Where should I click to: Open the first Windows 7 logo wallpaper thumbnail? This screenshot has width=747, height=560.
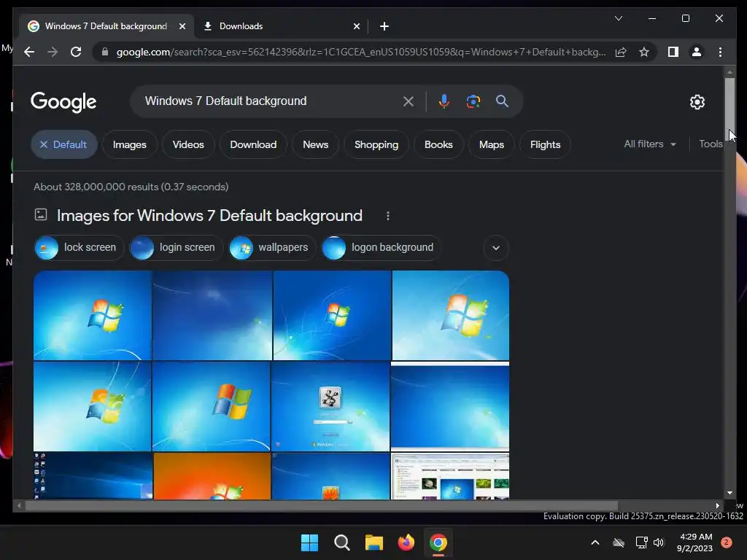coord(93,315)
